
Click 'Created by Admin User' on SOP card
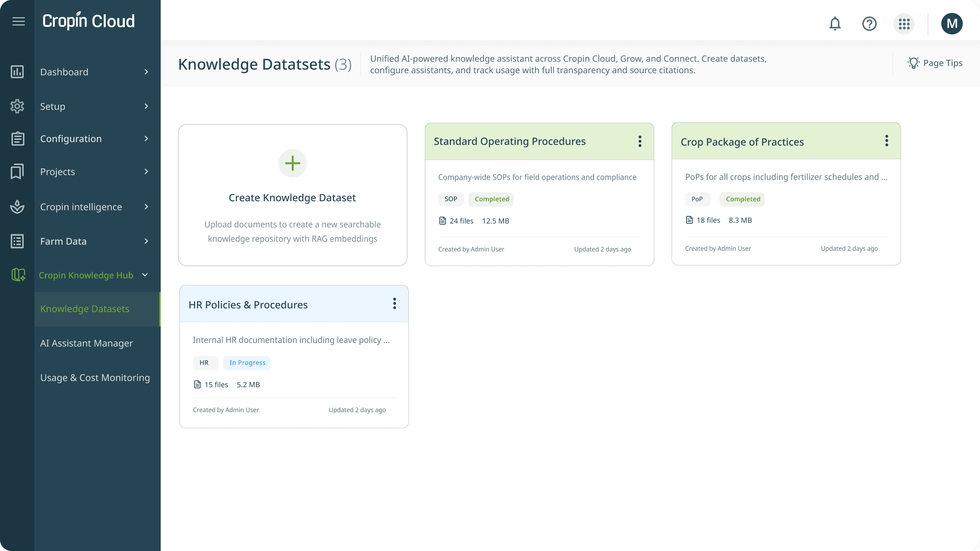click(471, 249)
